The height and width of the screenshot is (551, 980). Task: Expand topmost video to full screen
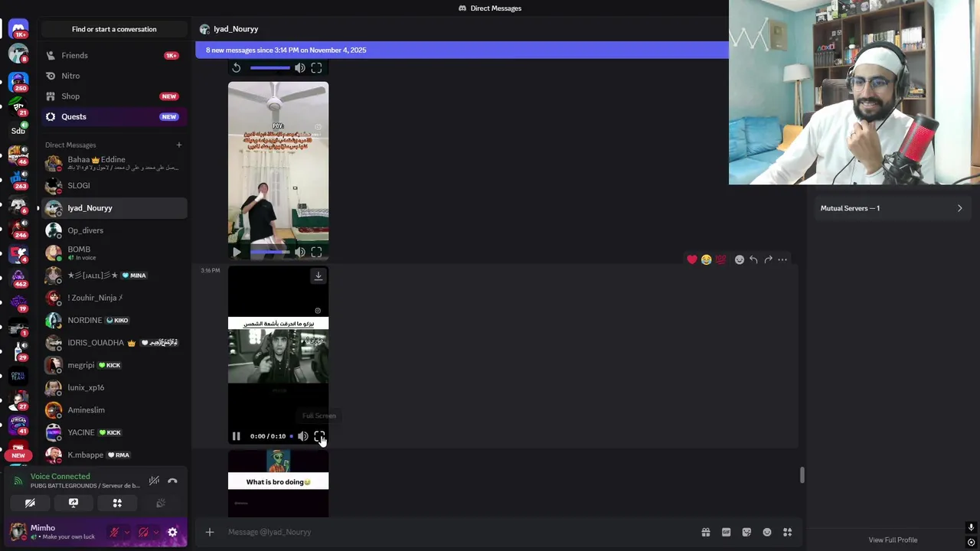tap(316, 68)
